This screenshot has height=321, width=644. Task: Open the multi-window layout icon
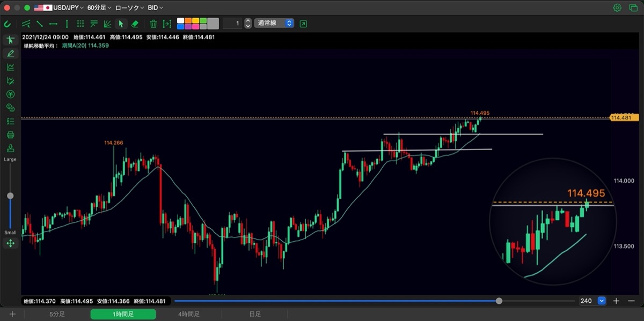pos(632,8)
